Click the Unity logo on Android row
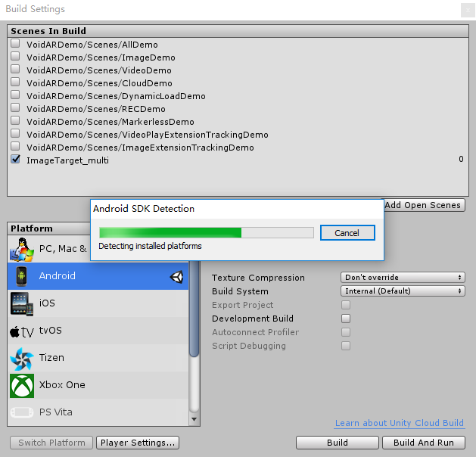The height and width of the screenshot is (457, 476). (x=176, y=277)
